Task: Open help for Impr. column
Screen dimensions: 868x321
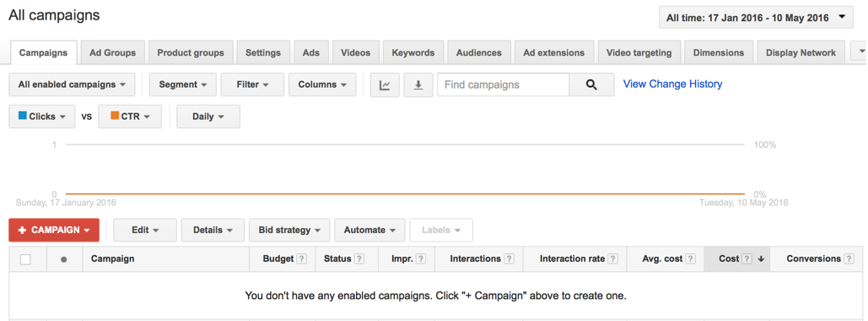Action: pos(421,258)
